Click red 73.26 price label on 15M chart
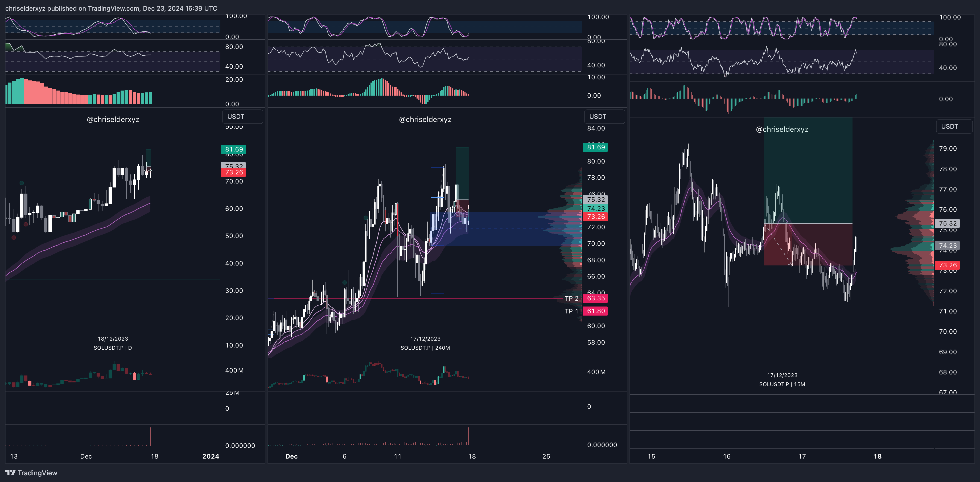 [947, 265]
